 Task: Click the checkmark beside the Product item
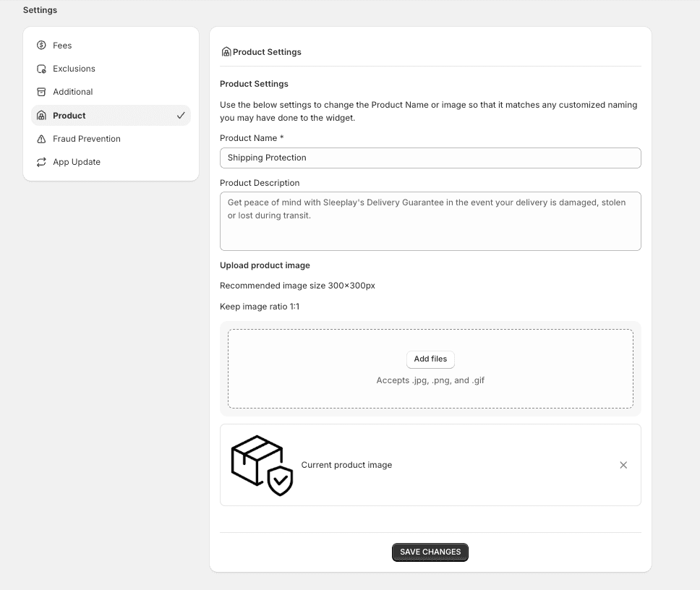[181, 115]
